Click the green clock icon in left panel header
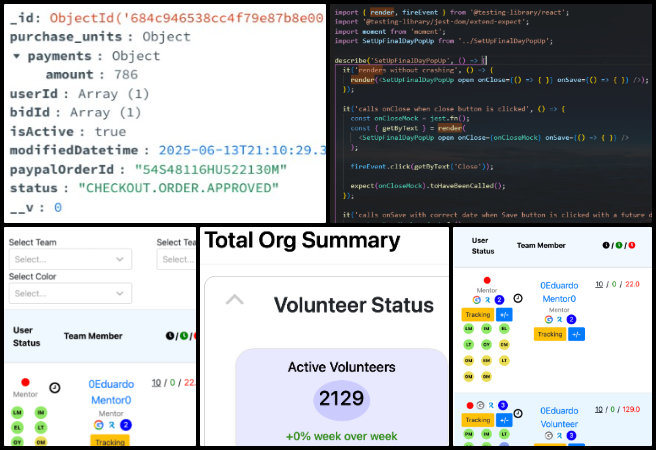Screen dimensions: 656x450 click(184, 336)
